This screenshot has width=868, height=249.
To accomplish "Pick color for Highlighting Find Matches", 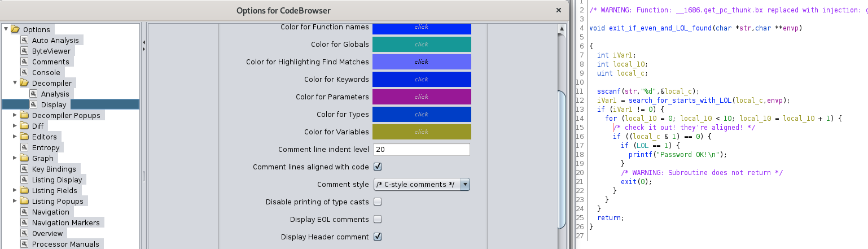I will (422, 62).
